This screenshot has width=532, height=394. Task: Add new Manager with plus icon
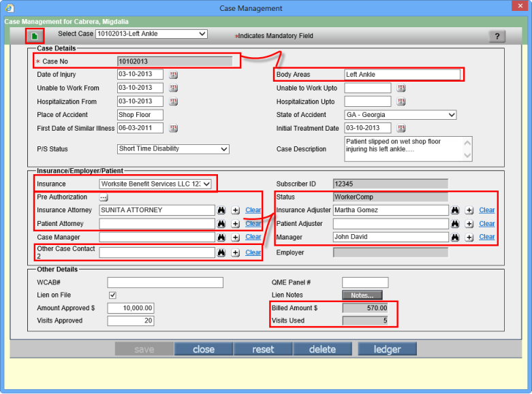click(469, 237)
